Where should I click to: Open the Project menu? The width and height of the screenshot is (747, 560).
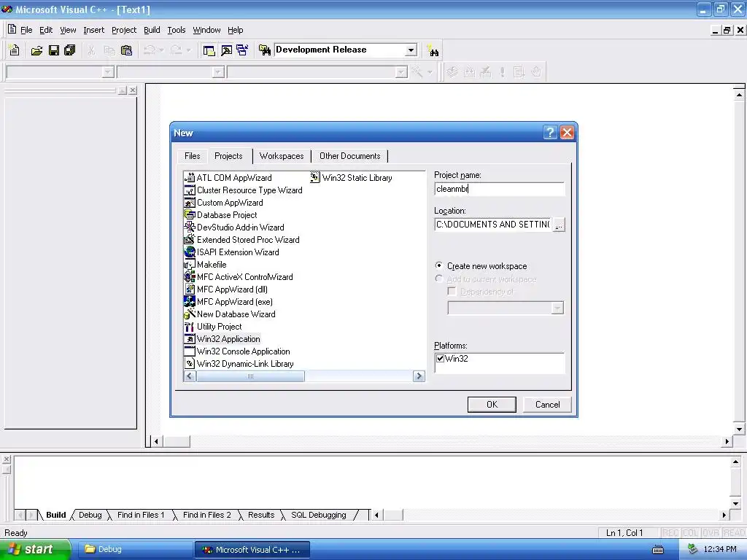124,30
